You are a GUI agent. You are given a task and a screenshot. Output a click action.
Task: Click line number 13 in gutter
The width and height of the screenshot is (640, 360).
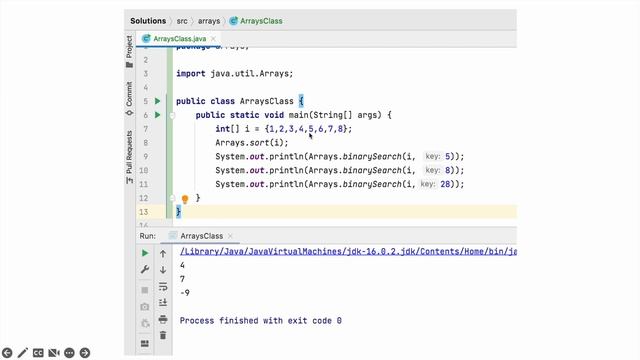click(x=144, y=212)
